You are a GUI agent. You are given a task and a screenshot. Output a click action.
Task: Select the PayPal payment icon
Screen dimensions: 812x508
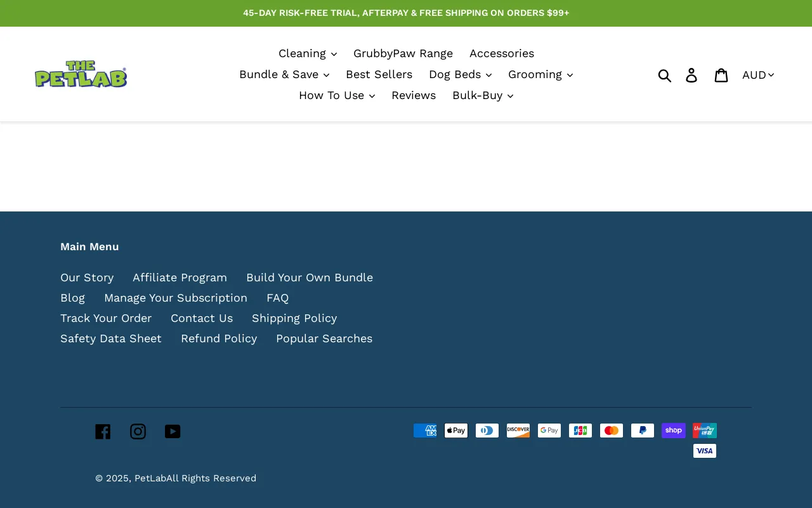point(642,430)
